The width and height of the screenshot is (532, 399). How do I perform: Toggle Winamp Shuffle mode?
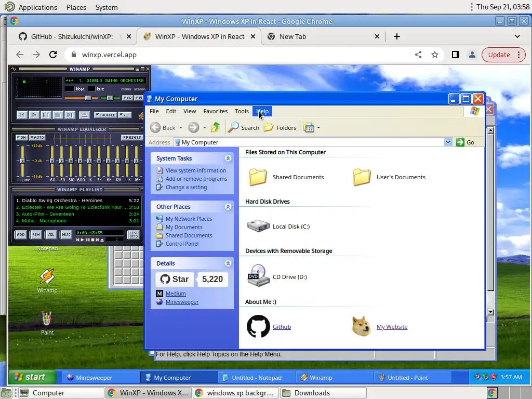click(105, 115)
